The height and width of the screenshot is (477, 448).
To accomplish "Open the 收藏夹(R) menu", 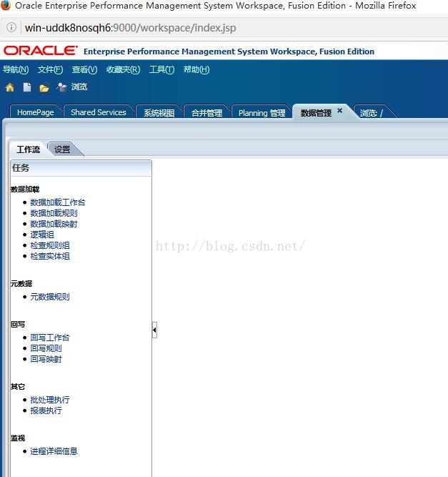I will pos(123,69).
